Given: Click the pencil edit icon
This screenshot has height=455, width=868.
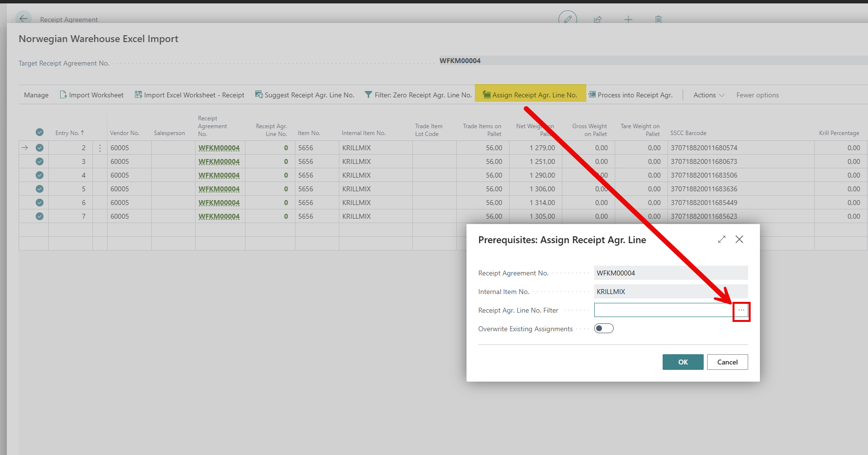Looking at the screenshot, I should tap(567, 19).
